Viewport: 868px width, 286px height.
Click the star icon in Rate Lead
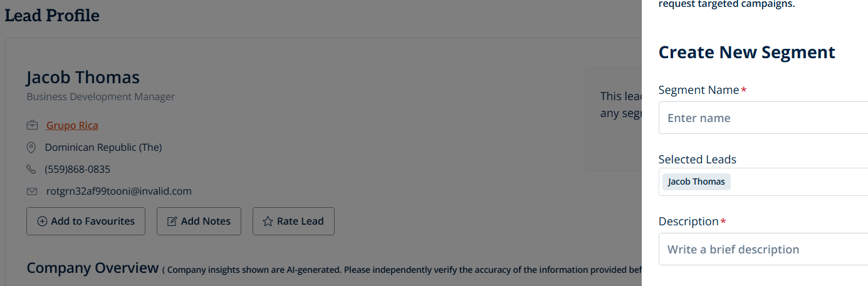[x=268, y=221]
